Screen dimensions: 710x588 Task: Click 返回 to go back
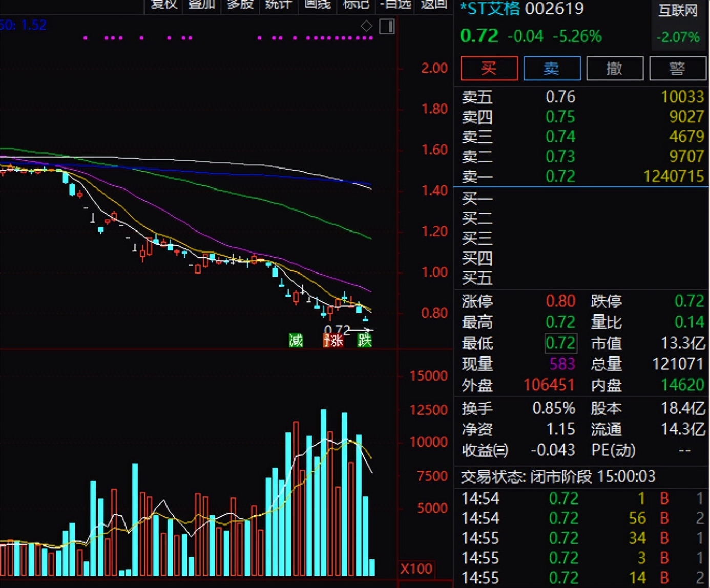tap(433, 5)
